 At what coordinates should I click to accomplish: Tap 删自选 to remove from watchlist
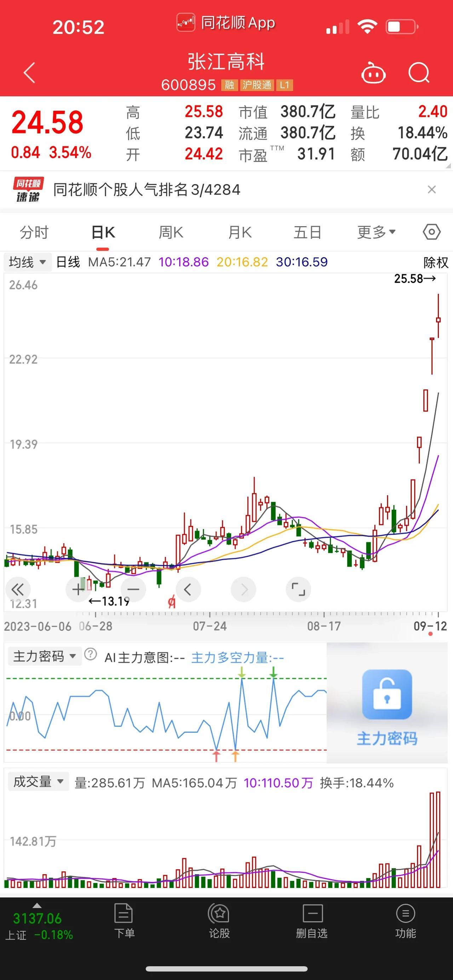[x=311, y=921]
